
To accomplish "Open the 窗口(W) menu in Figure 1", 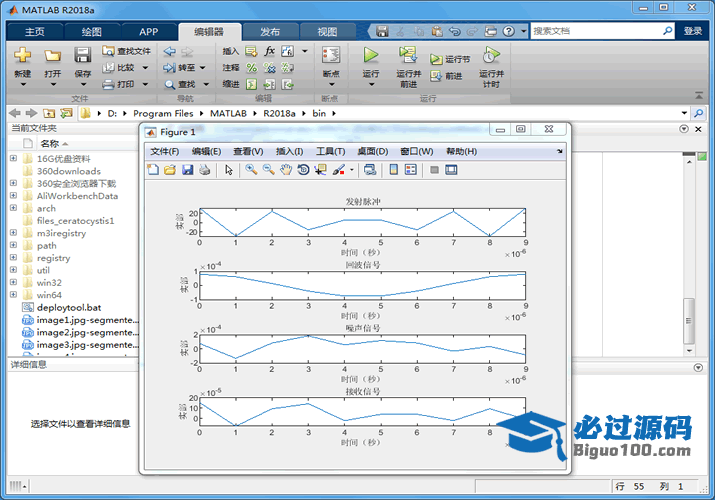I will click(x=417, y=151).
